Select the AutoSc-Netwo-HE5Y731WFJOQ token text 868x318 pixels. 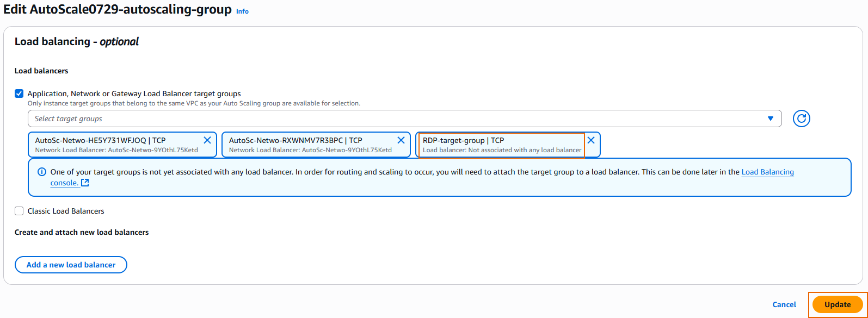[100, 140]
